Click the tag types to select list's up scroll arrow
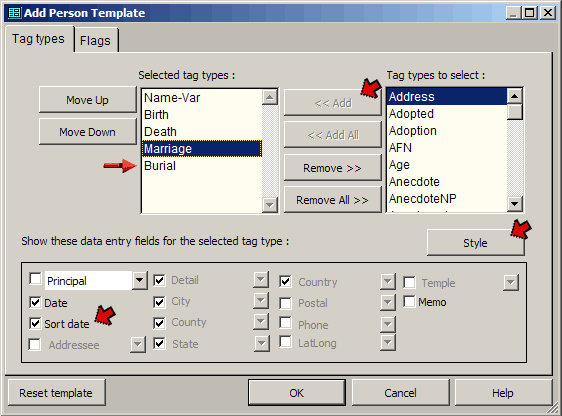The height and width of the screenshot is (416, 562). click(x=515, y=96)
